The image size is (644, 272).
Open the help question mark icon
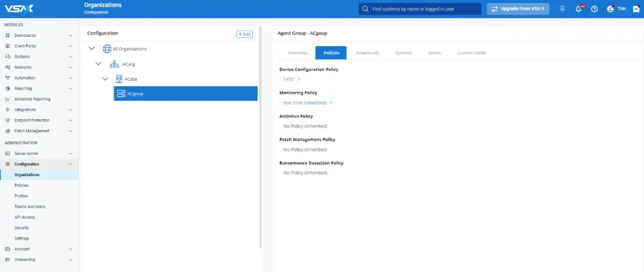[594, 9]
